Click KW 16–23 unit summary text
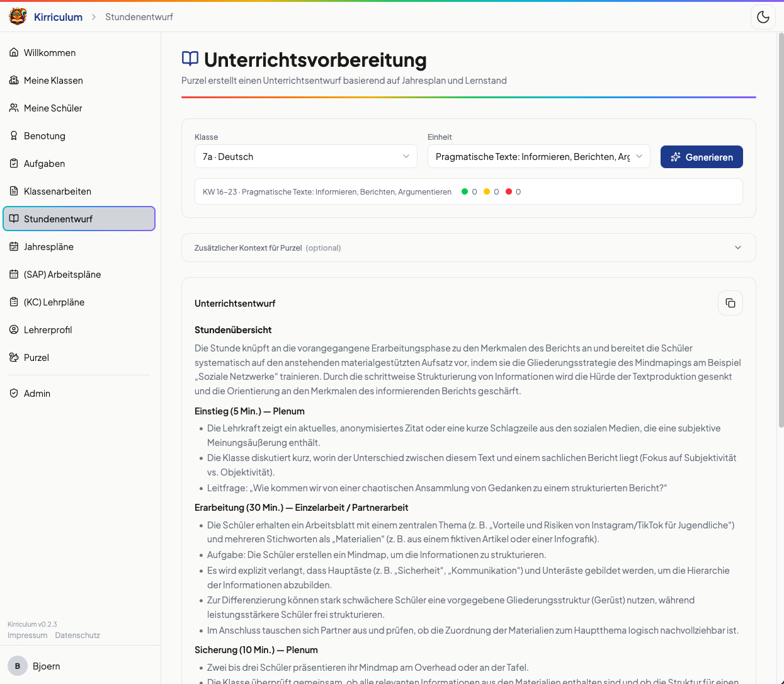784x684 pixels. 327,191
